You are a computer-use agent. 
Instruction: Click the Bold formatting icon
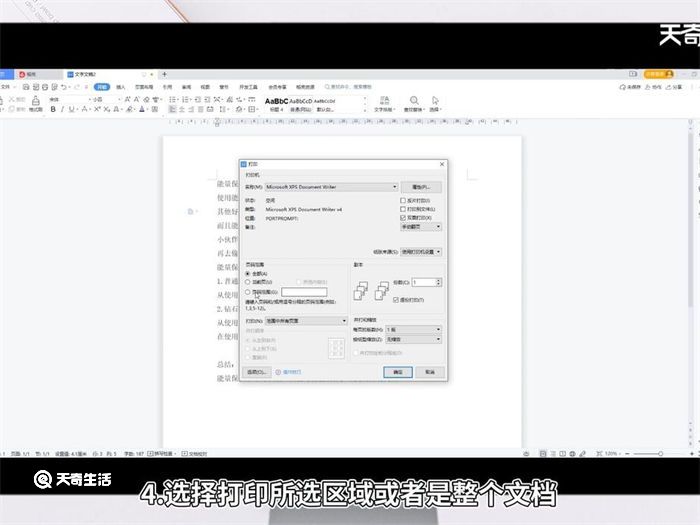[x=53, y=109]
